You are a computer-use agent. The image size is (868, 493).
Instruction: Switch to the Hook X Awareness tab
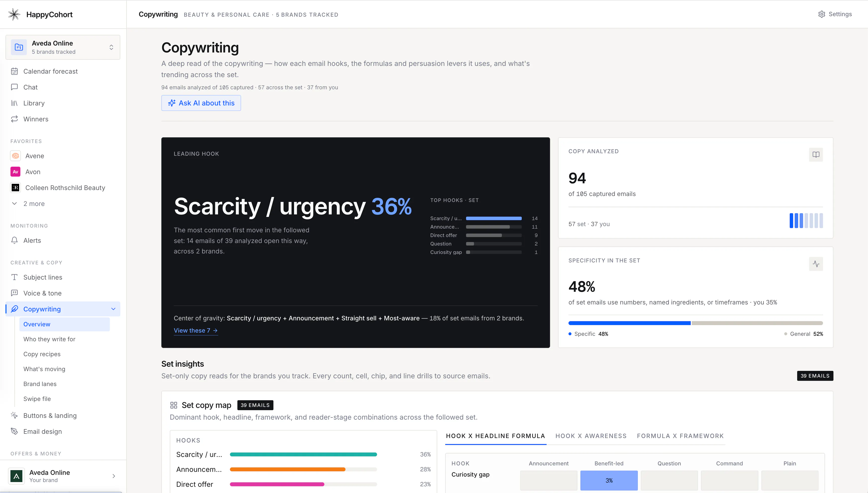(591, 436)
